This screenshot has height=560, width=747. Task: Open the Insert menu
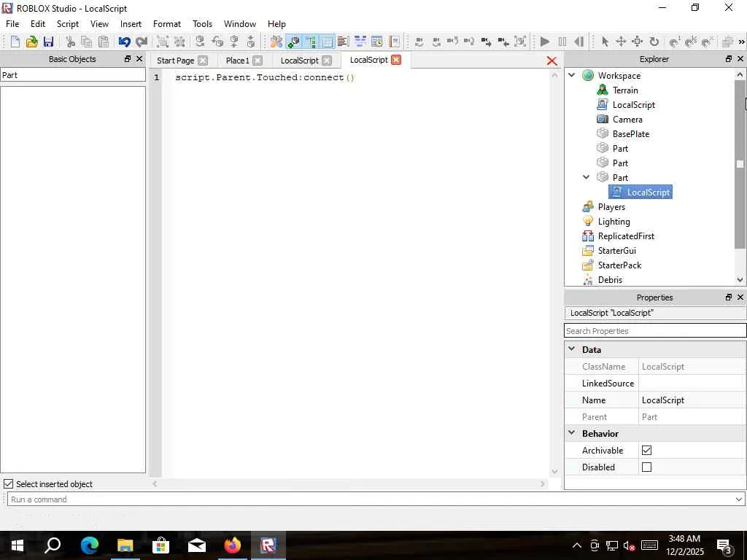(x=131, y=24)
